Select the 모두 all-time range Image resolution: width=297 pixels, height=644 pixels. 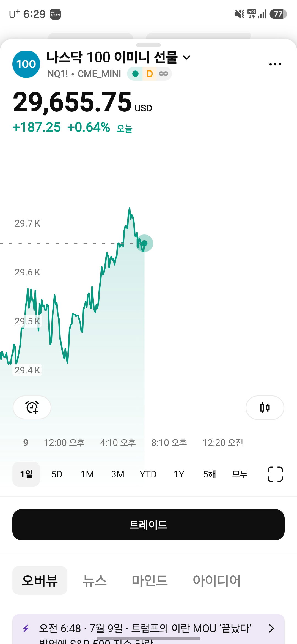[240, 474]
